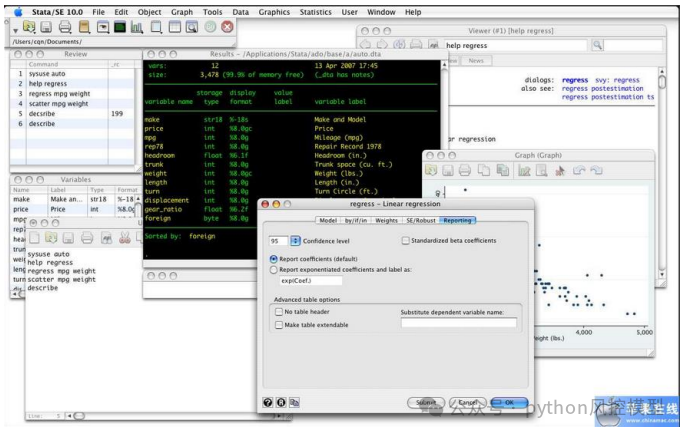The width and height of the screenshot is (685, 434).
Task: Click the Save icon in main toolbar
Action: tap(46, 27)
